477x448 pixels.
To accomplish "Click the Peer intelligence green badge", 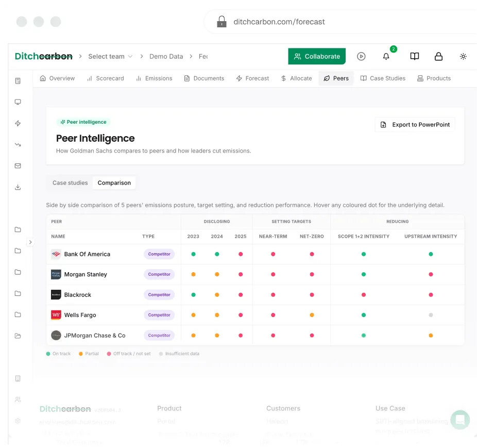I will point(83,122).
